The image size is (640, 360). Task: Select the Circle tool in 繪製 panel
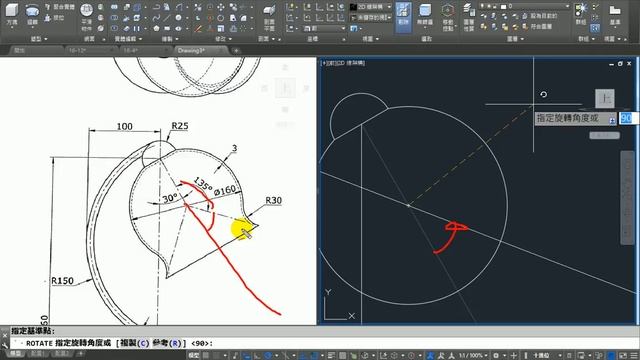(x=179, y=18)
